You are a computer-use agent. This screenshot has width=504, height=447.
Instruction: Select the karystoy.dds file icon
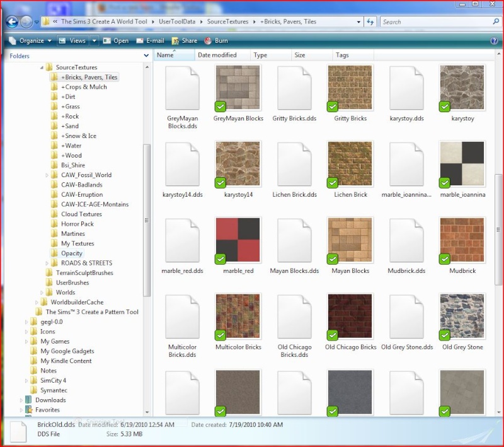pyautogui.click(x=406, y=88)
